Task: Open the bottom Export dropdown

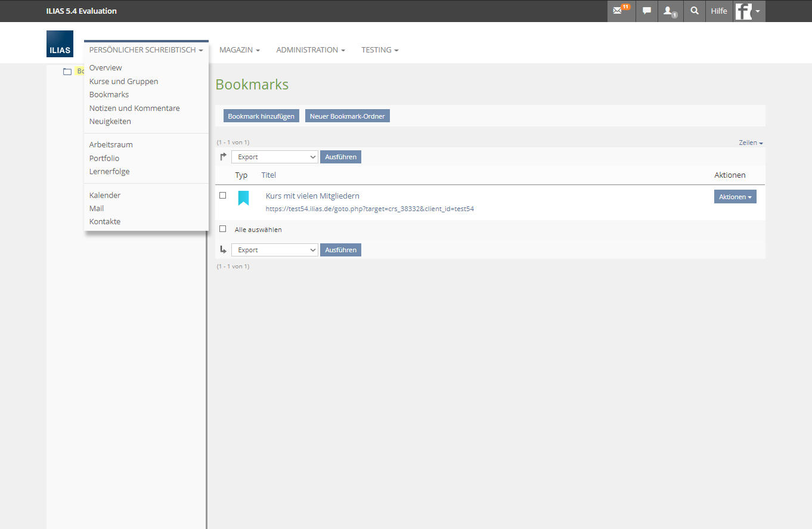Action: click(x=275, y=250)
